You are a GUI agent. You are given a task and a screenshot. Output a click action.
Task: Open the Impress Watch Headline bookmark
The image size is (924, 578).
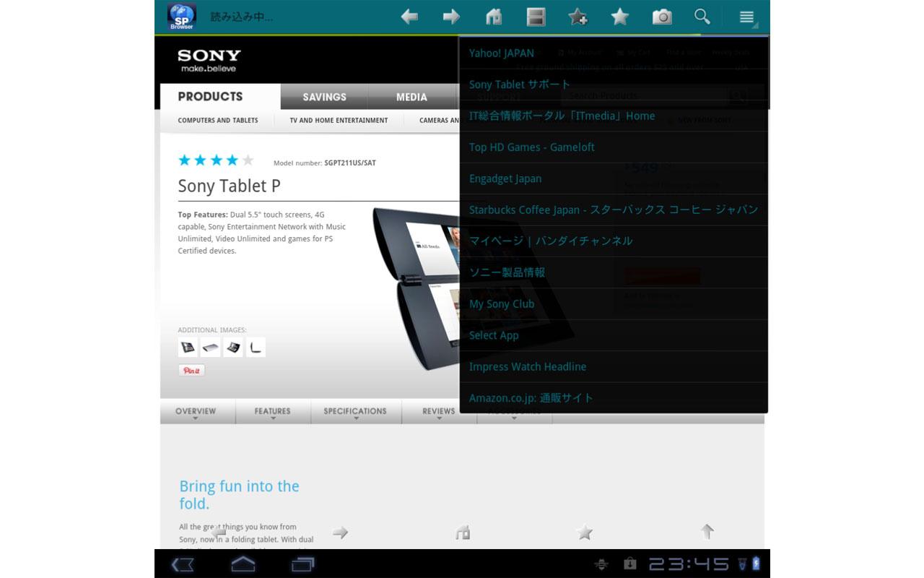[614, 366]
